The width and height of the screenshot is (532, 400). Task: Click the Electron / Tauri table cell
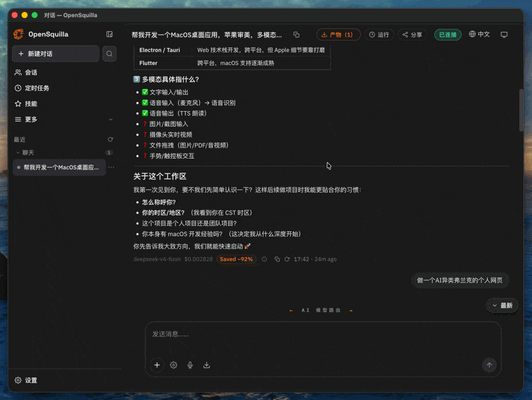(160, 50)
